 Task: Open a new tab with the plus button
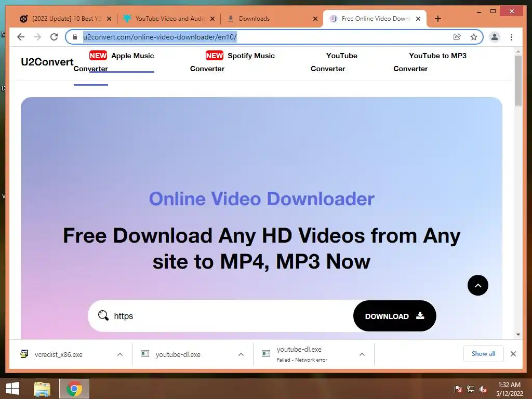pos(437,19)
